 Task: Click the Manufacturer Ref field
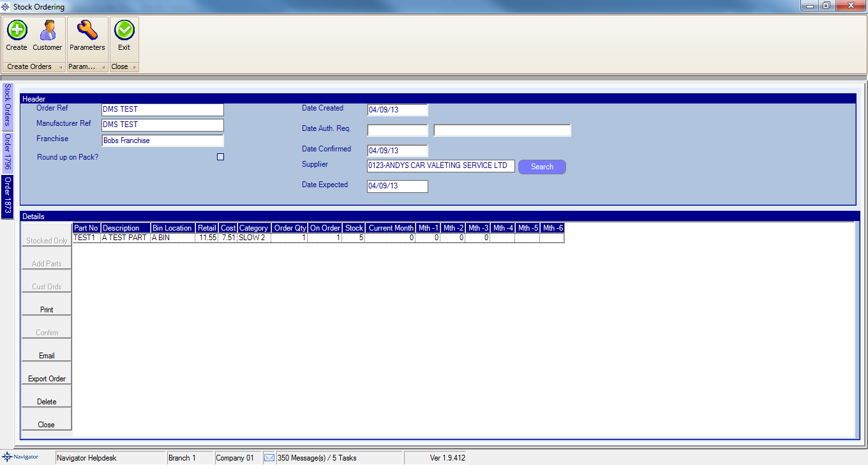click(163, 125)
